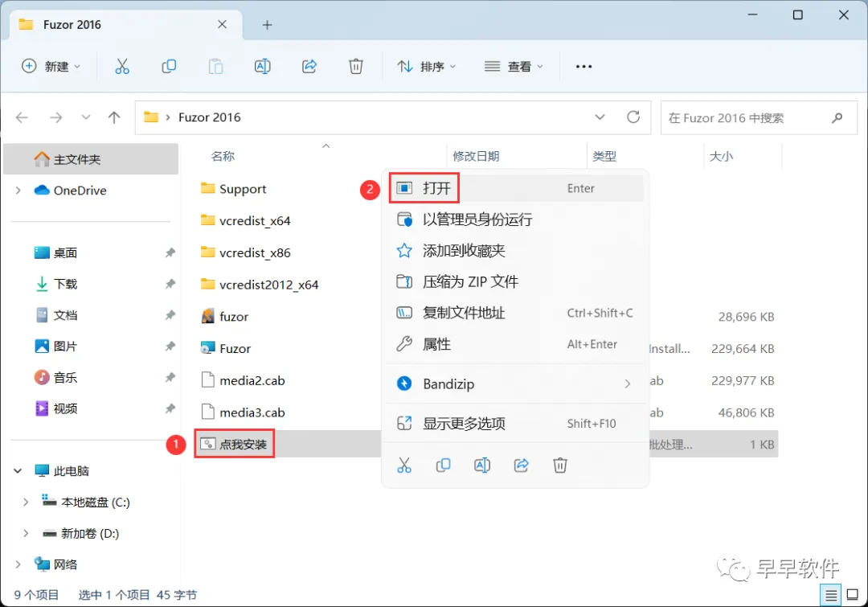The height and width of the screenshot is (607, 868).
Task: Select 主文件夹 in sidebar
Action: pos(91,159)
